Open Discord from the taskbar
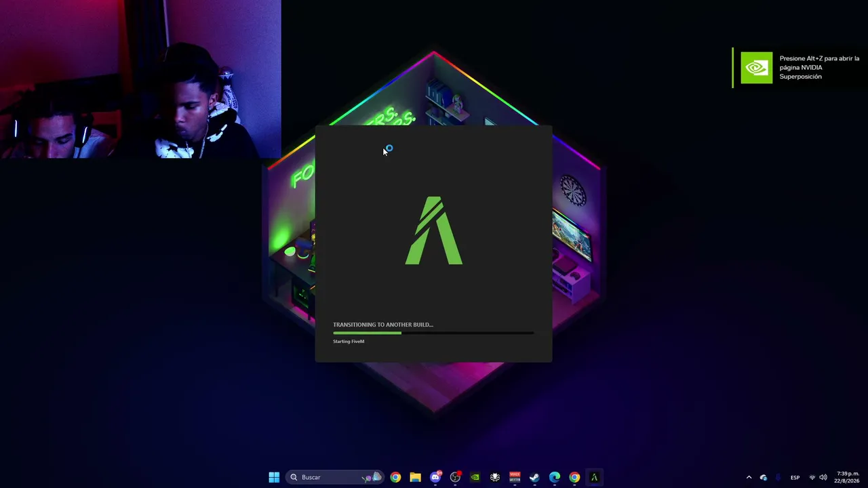The image size is (868, 488). pyautogui.click(x=435, y=477)
